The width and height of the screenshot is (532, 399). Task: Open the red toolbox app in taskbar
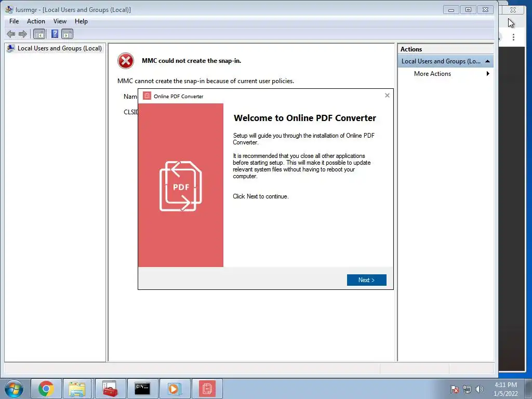tap(110, 389)
